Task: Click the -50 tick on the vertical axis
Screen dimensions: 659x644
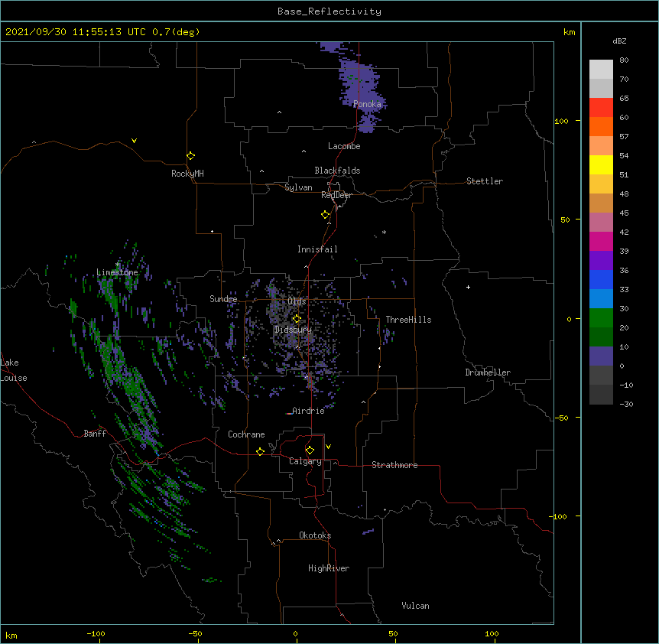Action: [x=562, y=418]
